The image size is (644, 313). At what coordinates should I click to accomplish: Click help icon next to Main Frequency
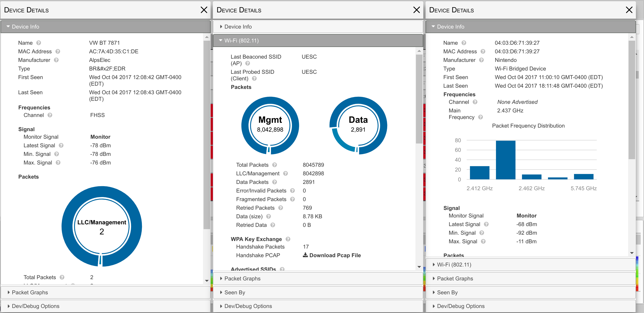pos(481,117)
